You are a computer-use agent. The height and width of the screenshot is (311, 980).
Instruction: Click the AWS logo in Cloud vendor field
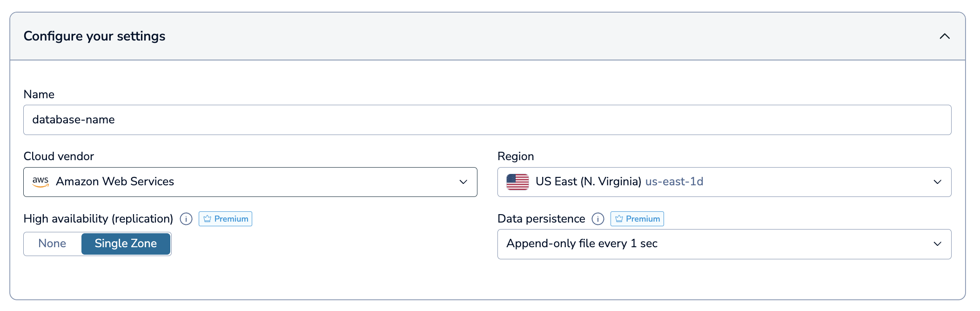tap(40, 182)
